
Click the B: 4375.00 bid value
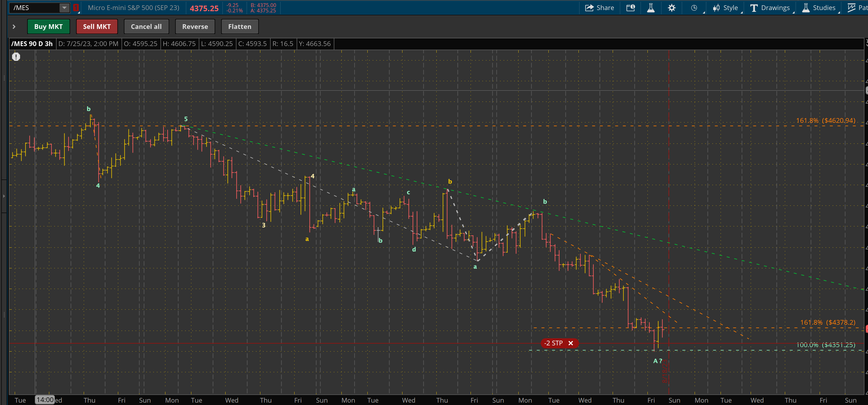263,5
